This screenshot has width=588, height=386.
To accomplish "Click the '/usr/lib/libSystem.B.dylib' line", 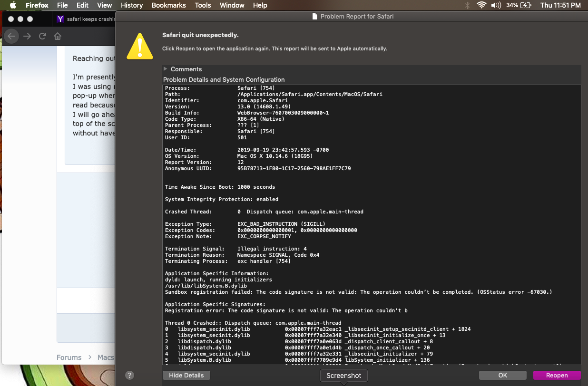I will click(x=206, y=286).
